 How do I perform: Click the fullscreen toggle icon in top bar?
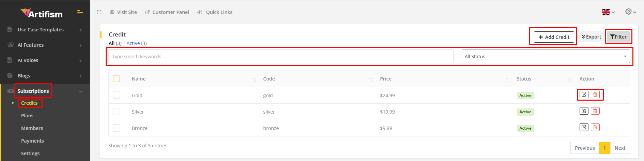pyautogui.click(x=99, y=12)
